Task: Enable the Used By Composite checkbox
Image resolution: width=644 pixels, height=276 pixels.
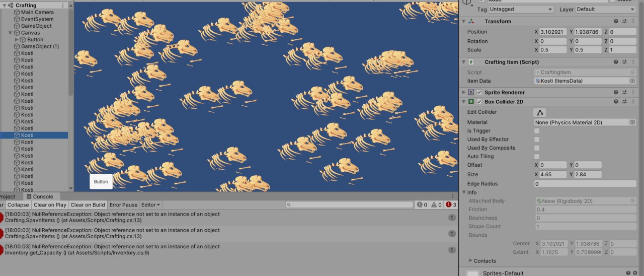Action: tap(537, 148)
